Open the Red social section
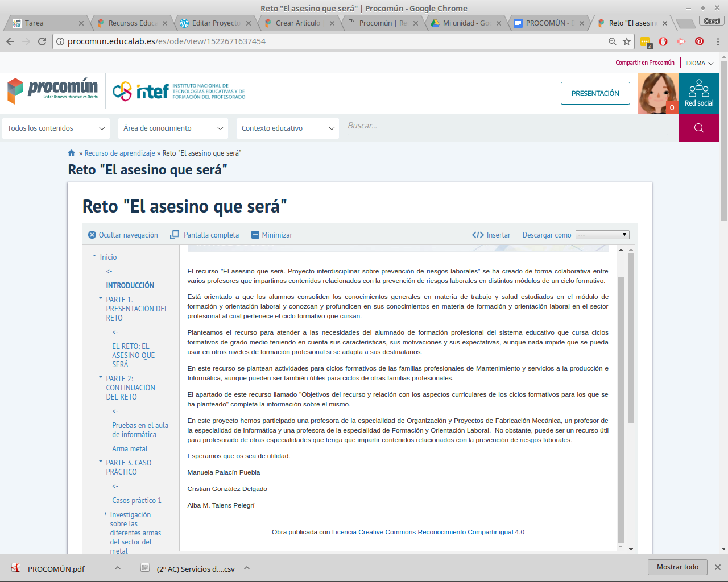This screenshot has height=582, width=728. click(x=698, y=94)
